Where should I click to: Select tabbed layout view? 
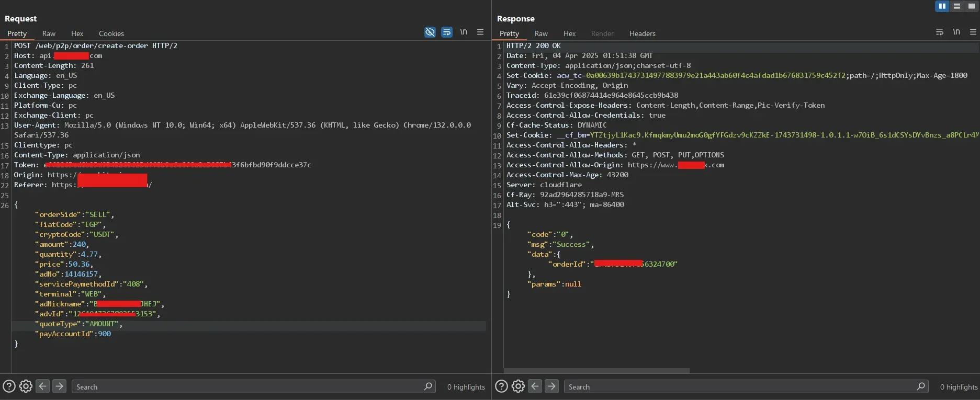click(972, 6)
